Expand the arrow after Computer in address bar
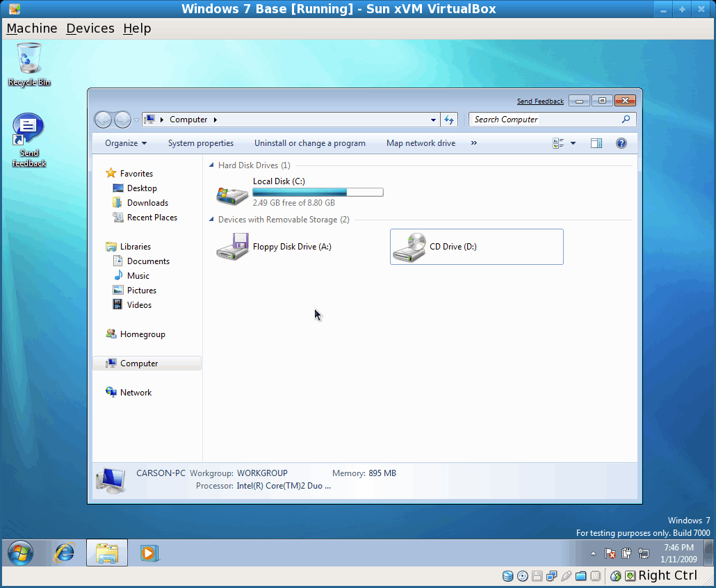The width and height of the screenshot is (716, 588). (x=215, y=120)
